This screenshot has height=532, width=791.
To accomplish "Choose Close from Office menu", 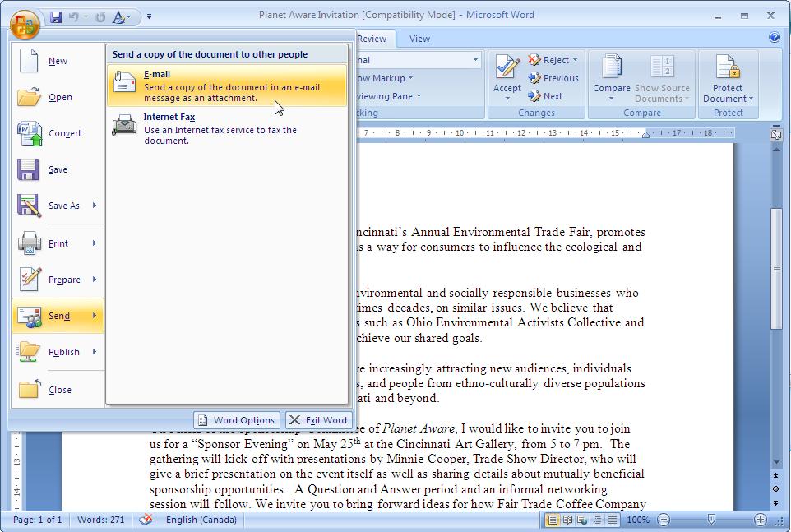I will (x=58, y=390).
